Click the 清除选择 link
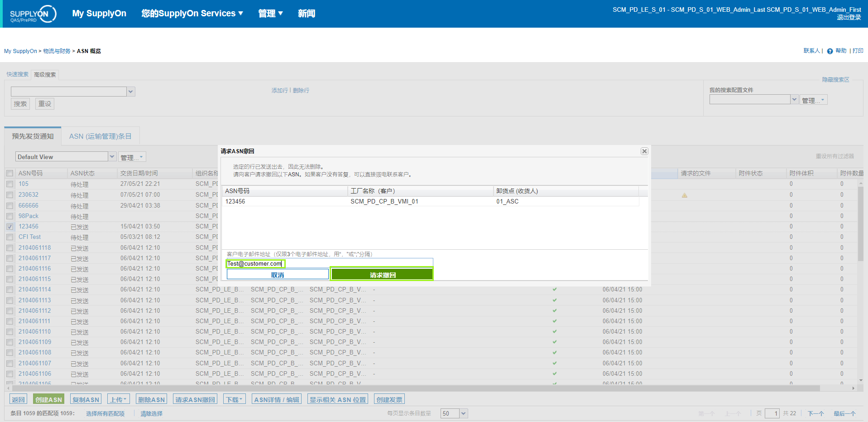The width and height of the screenshot is (868, 422). point(151,413)
